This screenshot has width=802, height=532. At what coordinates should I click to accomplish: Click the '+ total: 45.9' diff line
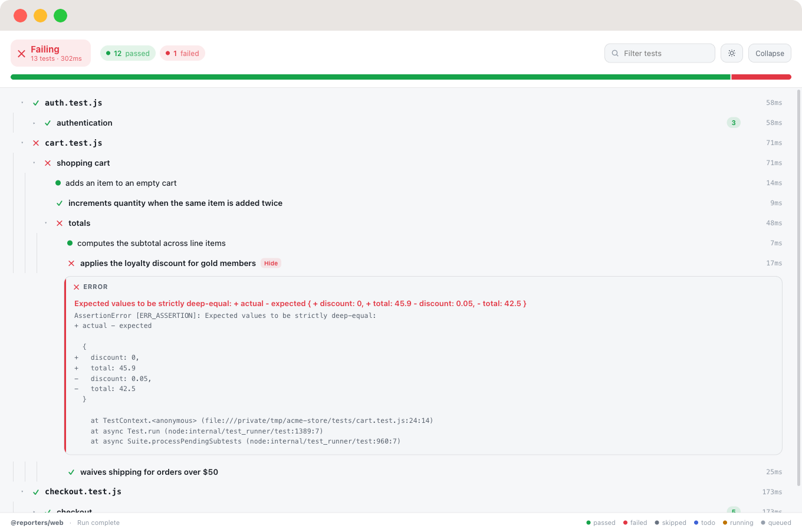[105, 368]
